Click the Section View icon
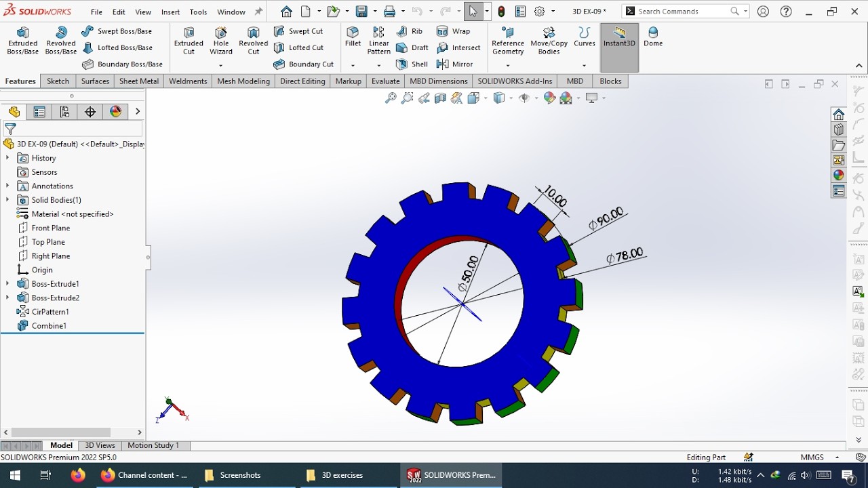Image resolution: width=868 pixels, height=488 pixels. click(440, 98)
